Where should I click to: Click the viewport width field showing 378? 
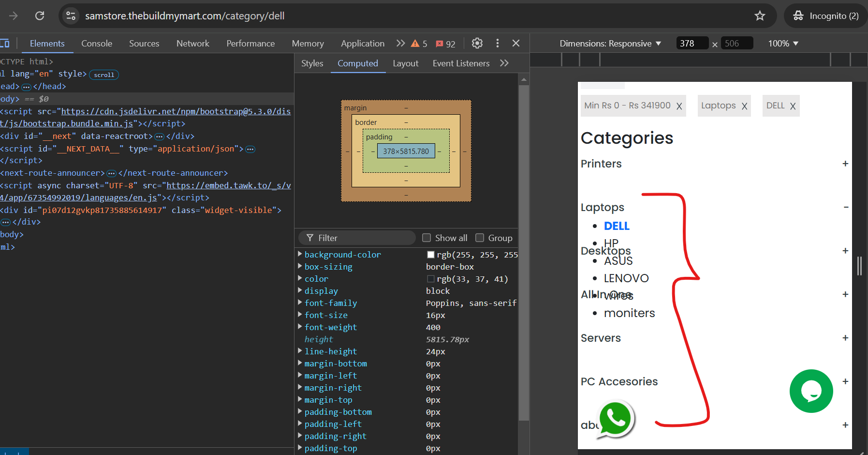tap(692, 44)
